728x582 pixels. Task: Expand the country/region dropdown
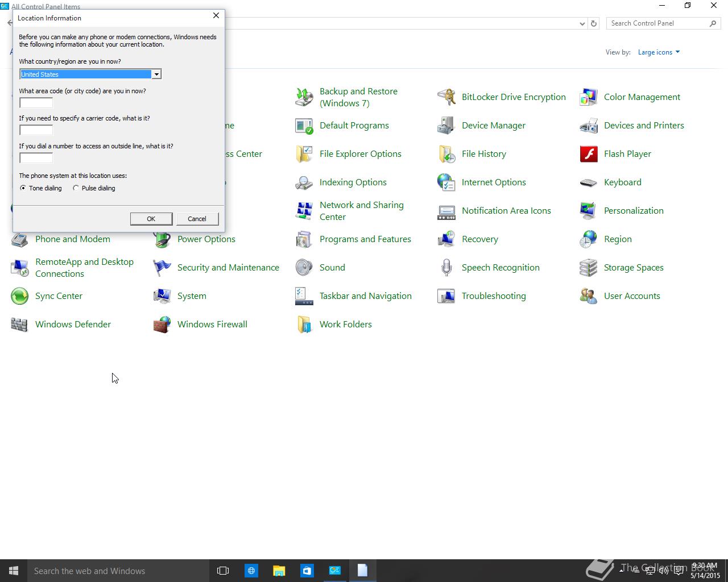click(156, 74)
